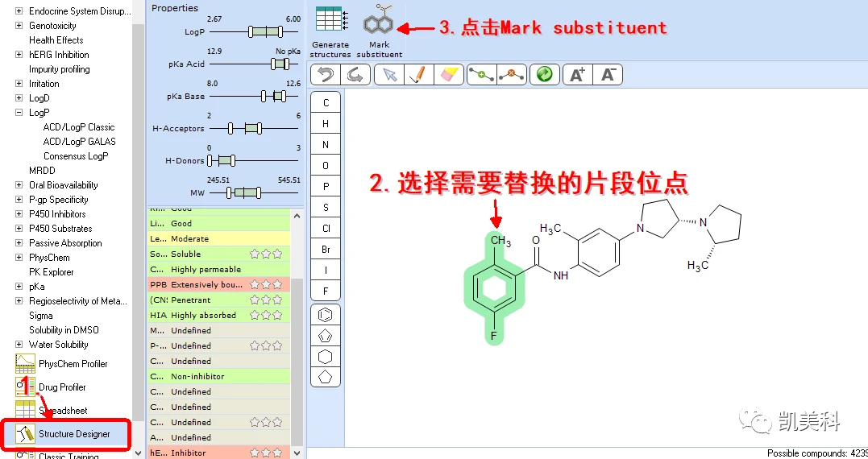Collapse the LogP tree node
The image size is (868, 459).
pyautogui.click(x=19, y=112)
